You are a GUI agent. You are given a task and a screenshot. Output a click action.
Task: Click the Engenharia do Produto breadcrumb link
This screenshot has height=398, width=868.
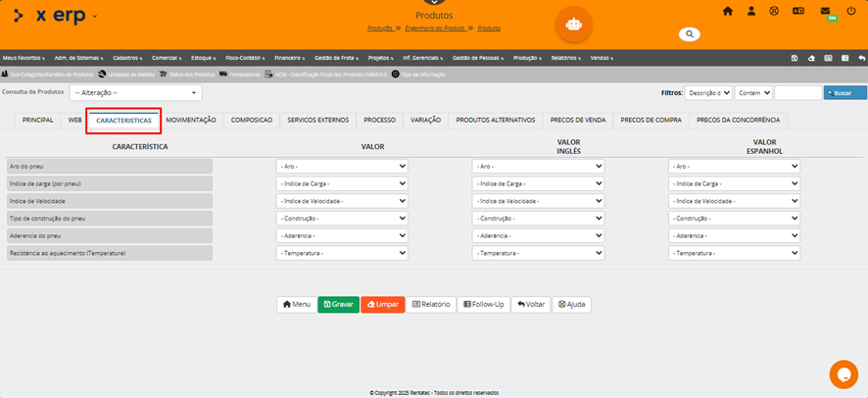pos(436,29)
